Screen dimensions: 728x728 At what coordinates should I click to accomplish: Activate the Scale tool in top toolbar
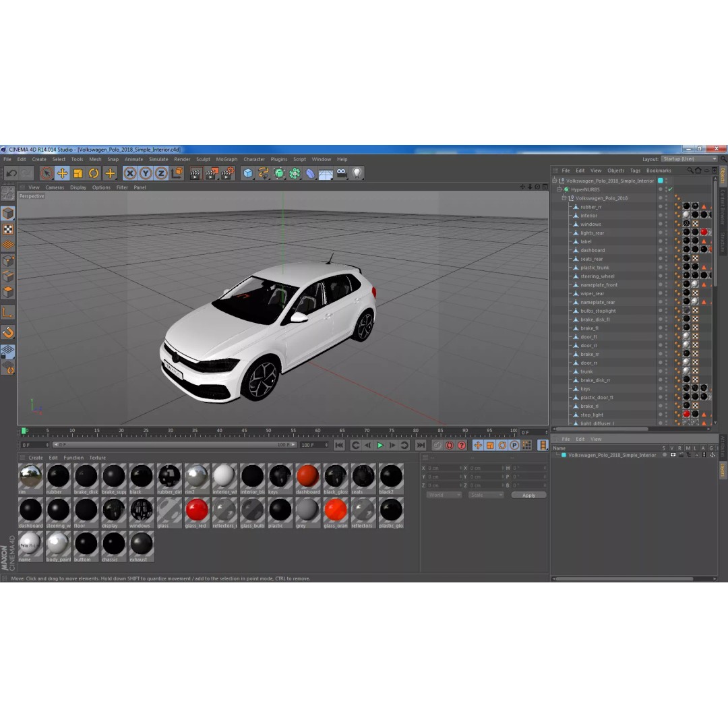(x=78, y=173)
